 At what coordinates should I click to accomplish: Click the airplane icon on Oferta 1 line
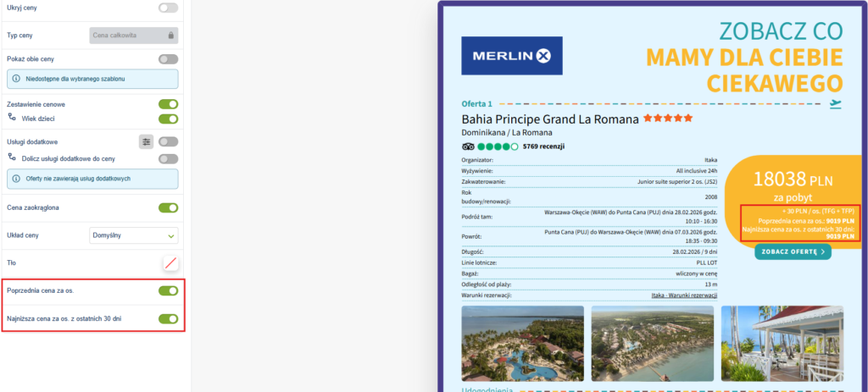tap(836, 103)
